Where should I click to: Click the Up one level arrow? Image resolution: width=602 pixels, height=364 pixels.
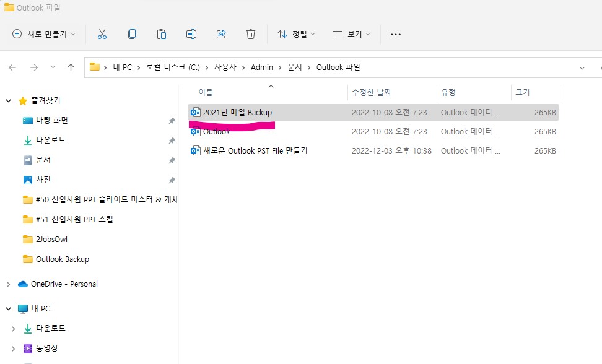click(71, 67)
